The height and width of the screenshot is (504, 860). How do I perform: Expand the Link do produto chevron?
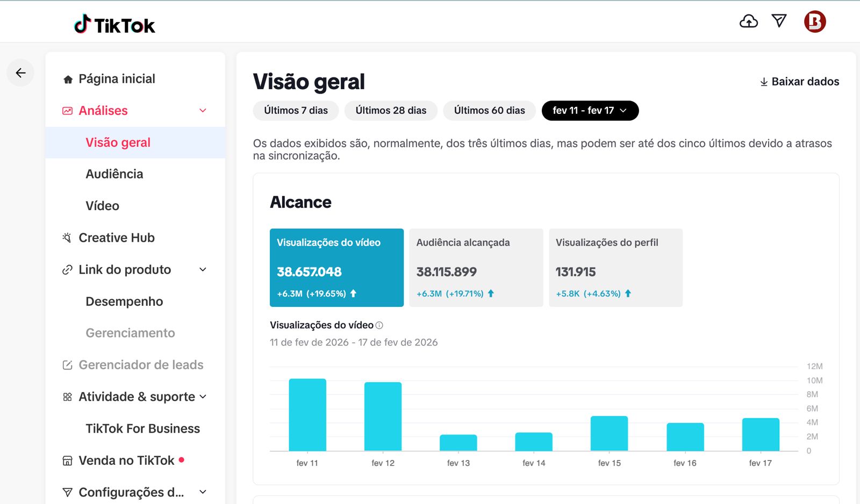[203, 270]
